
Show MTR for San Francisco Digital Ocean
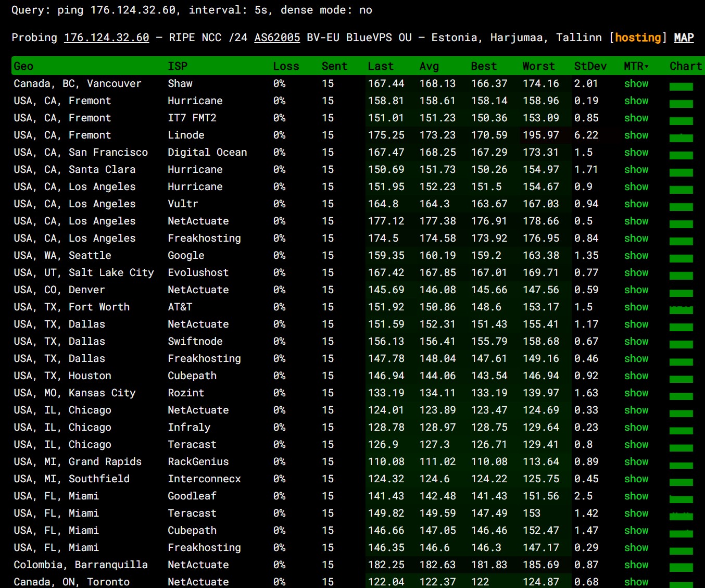click(636, 152)
